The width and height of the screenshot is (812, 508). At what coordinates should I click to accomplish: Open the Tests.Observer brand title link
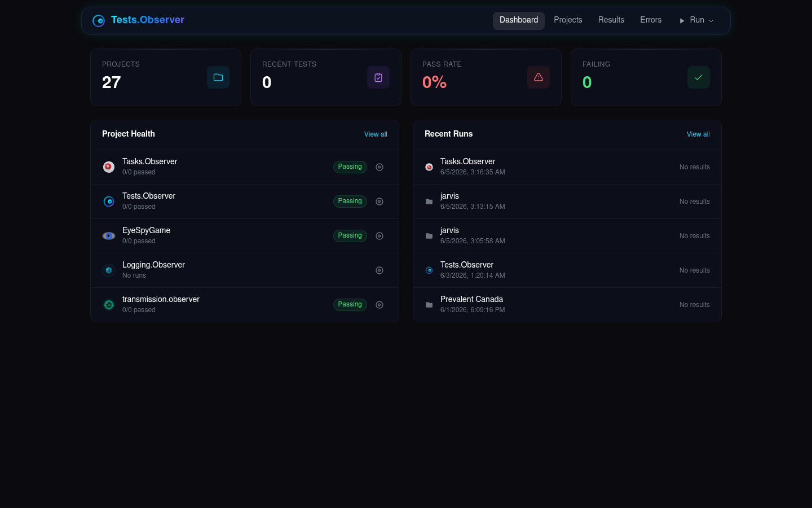(x=148, y=20)
